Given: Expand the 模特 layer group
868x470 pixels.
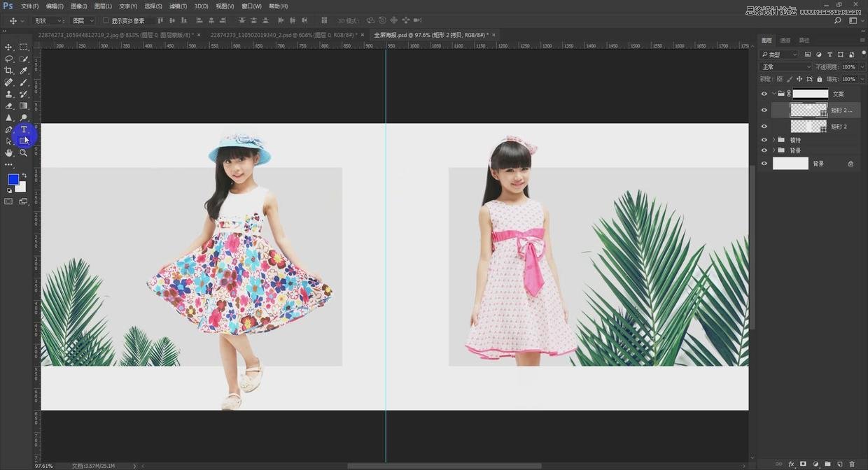Looking at the screenshot, I should click(x=773, y=140).
